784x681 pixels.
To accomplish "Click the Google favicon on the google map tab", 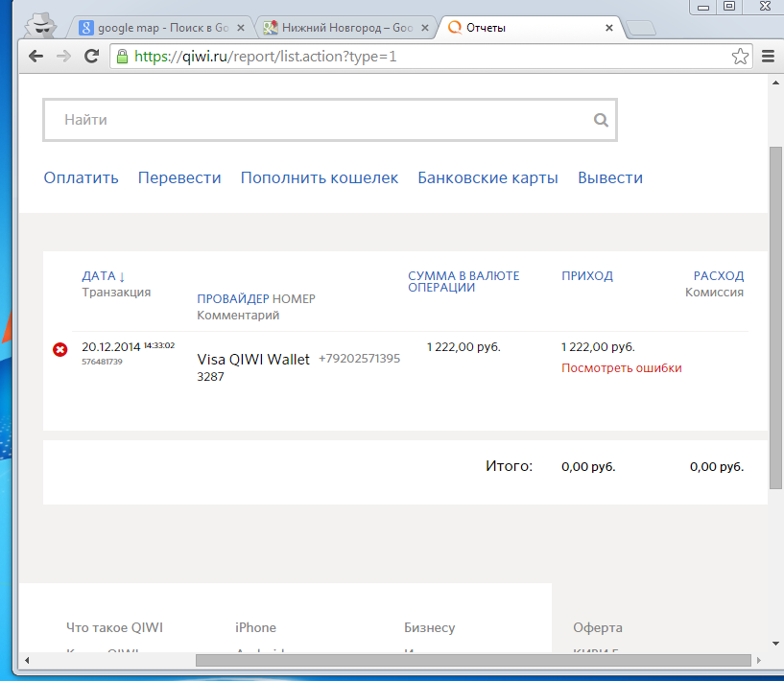I will tap(86, 28).
